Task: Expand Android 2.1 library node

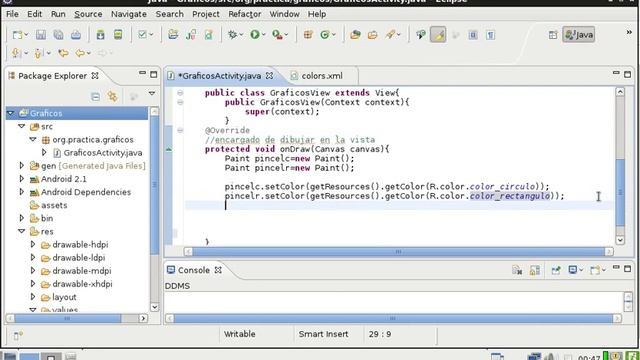Action: 22,178
